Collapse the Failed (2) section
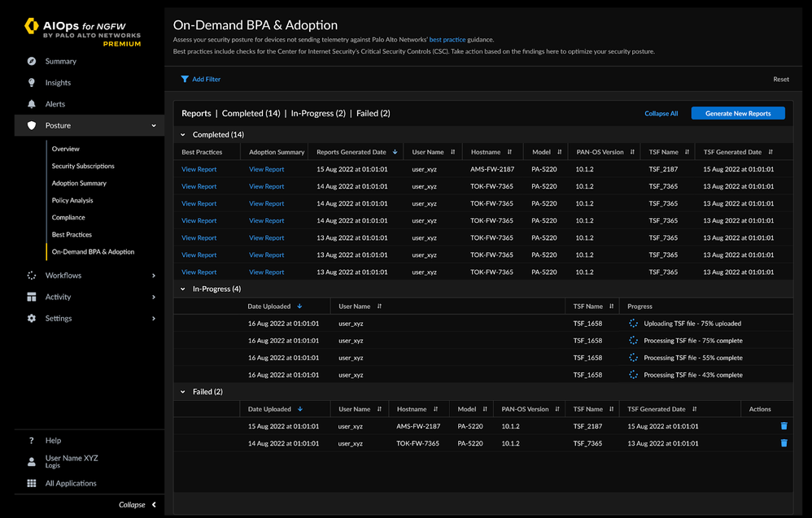This screenshot has height=518, width=812. click(183, 392)
